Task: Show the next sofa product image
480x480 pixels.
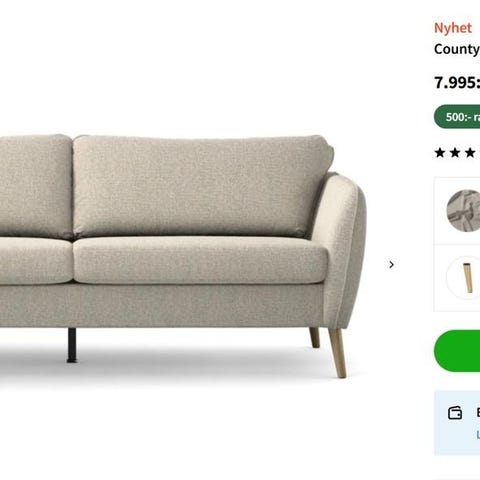Action: tap(391, 265)
